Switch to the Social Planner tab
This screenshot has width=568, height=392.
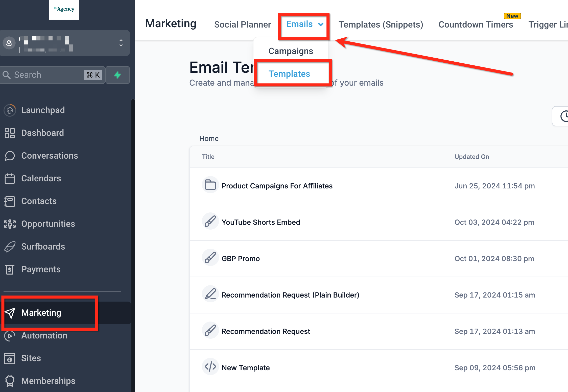pos(242,24)
